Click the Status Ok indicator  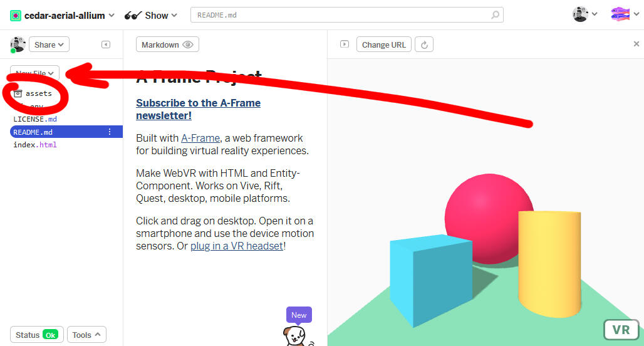click(x=37, y=335)
